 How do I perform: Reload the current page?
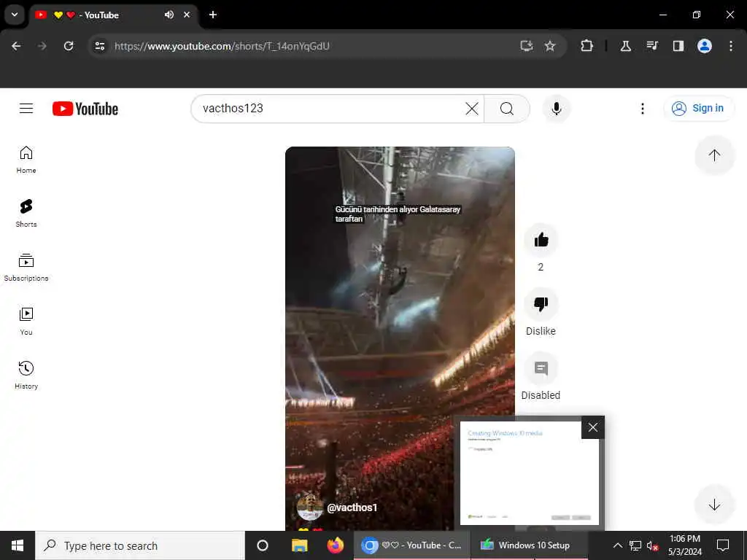point(69,46)
